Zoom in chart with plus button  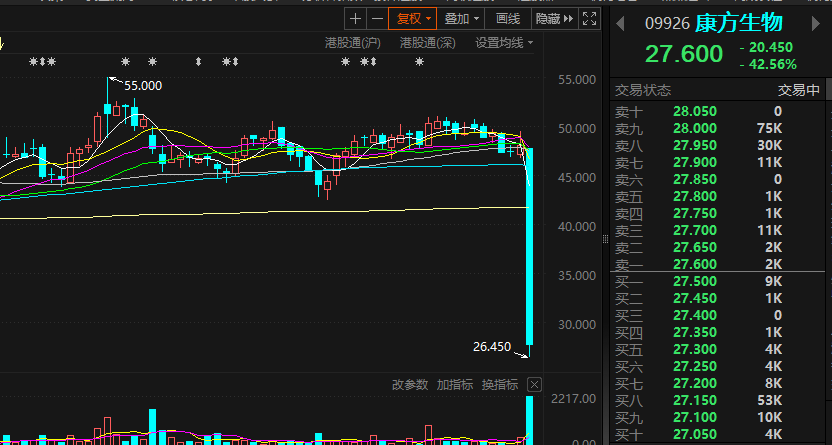tap(356, 19)
